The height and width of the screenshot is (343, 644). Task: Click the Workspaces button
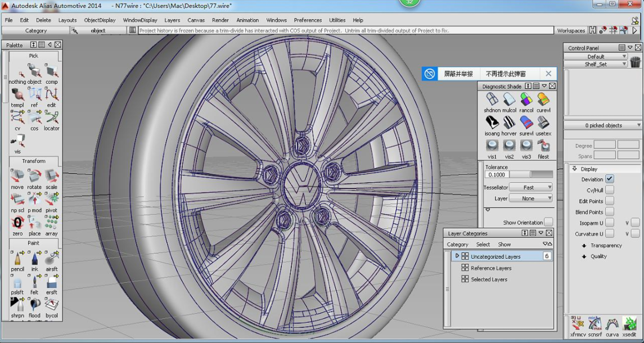click(x=571, y=30)
